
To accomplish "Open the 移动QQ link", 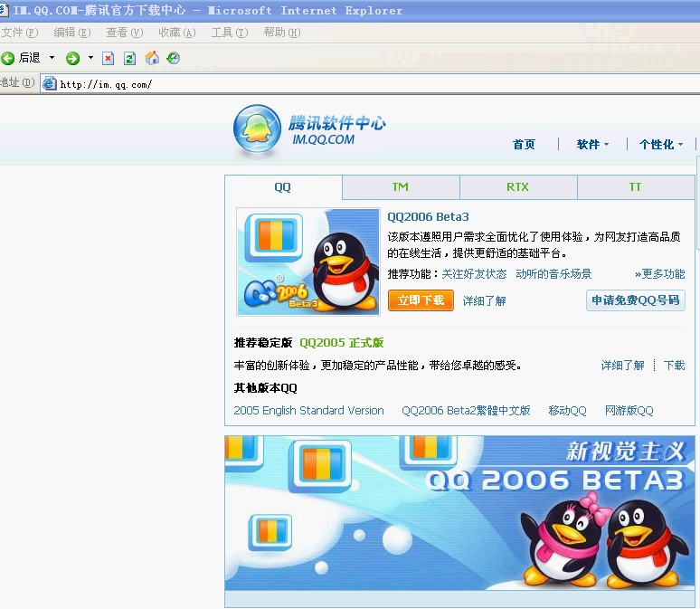I will 567,411.
